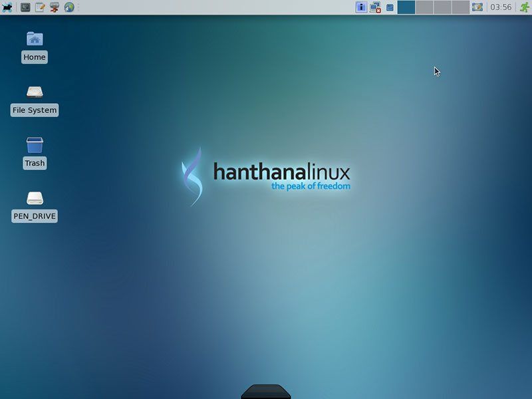Click the print tool icon in the panel
The image size is (532, 399).
pyautogui.click(x=55, y=7)
